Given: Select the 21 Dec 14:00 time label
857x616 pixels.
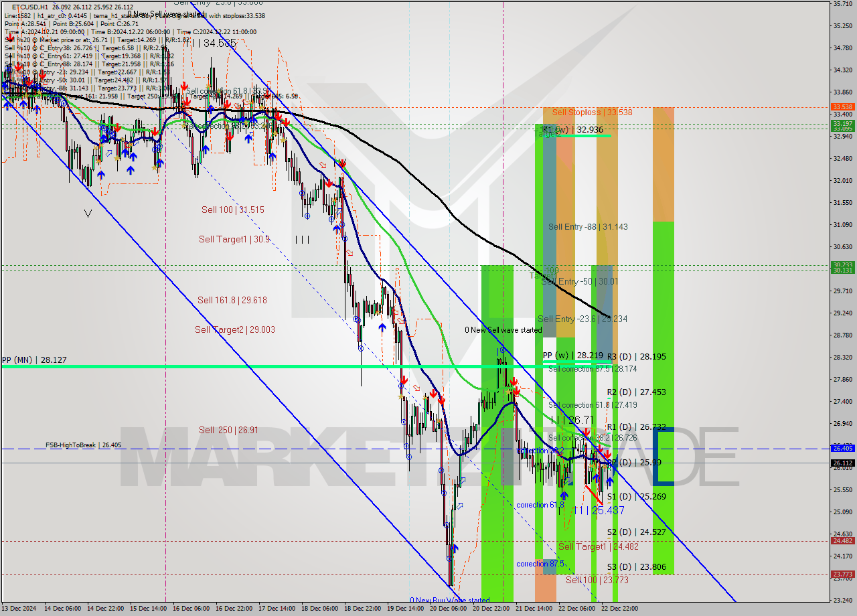Looking at the screenshot, I should pyautogui.click(x=534, y=609).
